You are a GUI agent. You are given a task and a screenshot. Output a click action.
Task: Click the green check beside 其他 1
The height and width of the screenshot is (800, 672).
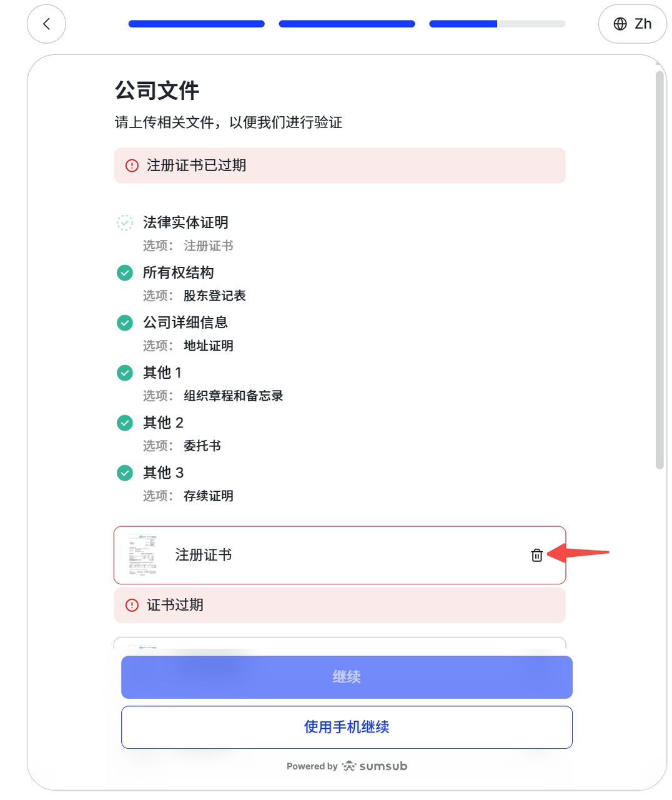click(x=125, y=372)
